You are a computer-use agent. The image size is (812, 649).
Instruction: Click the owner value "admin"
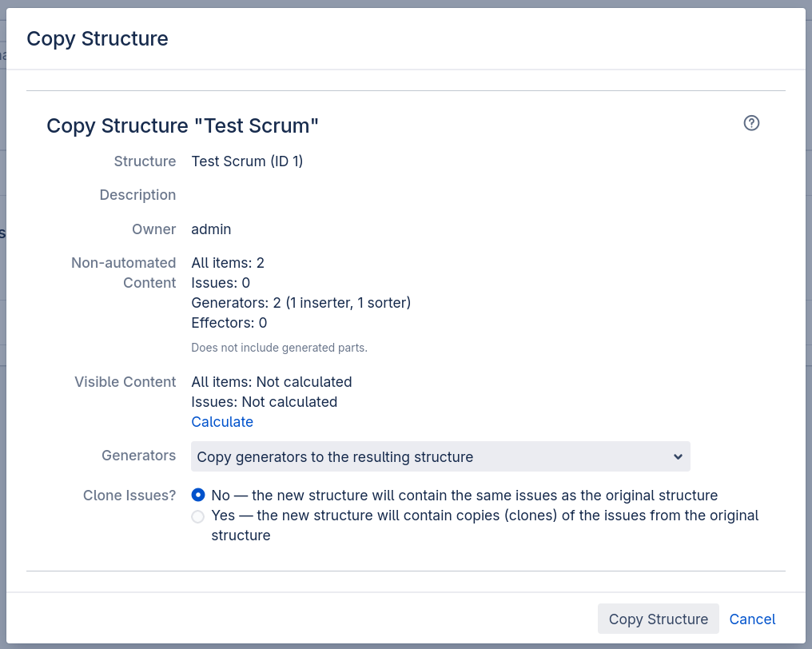[x=211, y=229]
